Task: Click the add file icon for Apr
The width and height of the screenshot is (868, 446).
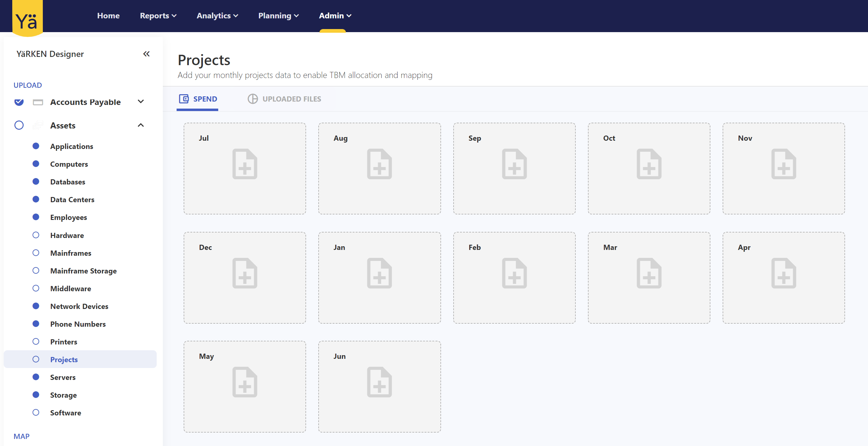Action: 784,273
